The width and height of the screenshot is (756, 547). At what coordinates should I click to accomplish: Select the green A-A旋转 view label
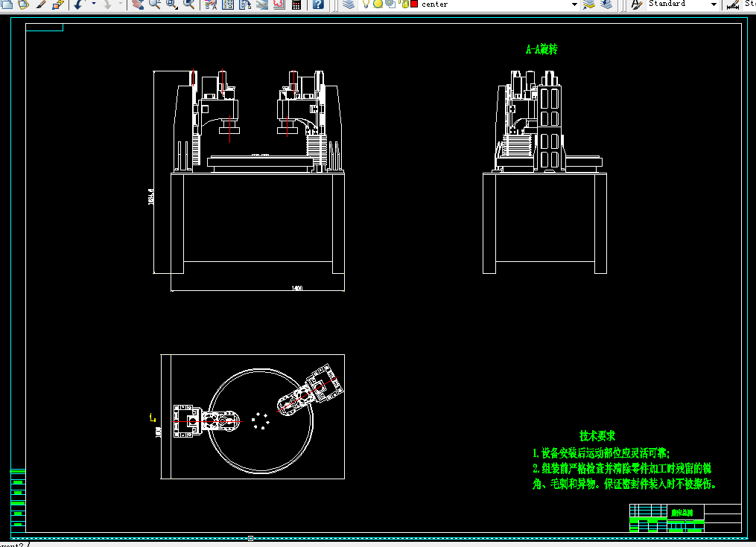click(x=541, y=49)
